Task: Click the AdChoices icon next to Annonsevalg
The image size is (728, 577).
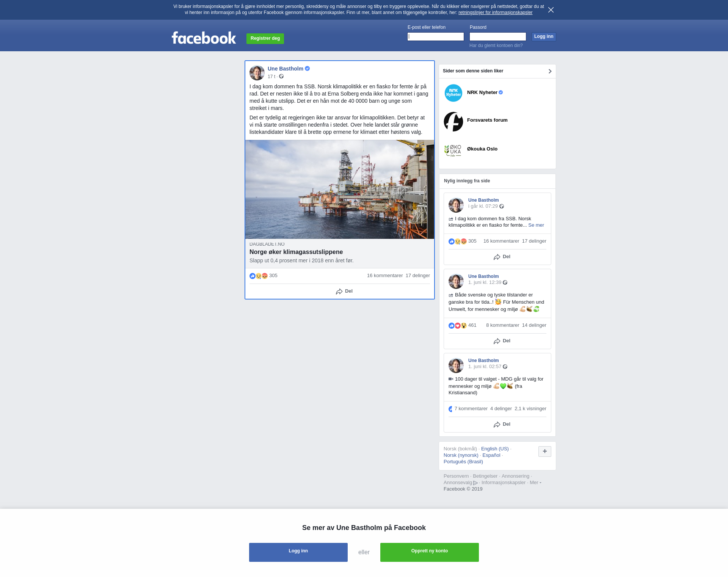Action: point(475,483)
